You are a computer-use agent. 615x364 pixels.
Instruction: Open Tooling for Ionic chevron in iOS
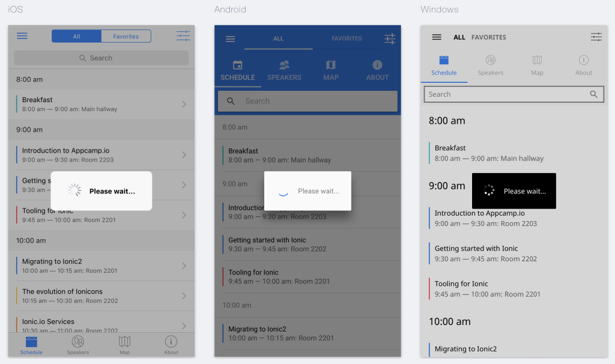coord(184,215)
